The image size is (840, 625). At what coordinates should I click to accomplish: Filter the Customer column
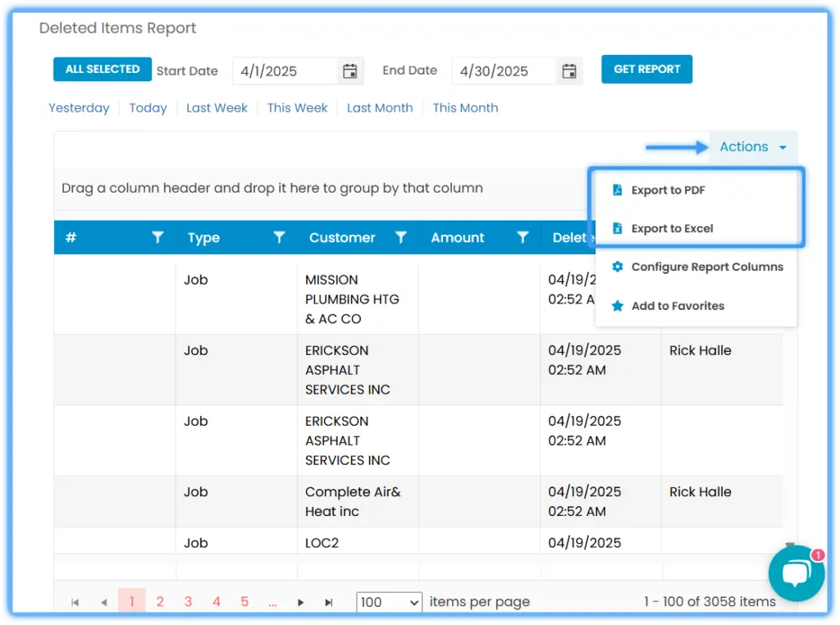pos(400,237)
